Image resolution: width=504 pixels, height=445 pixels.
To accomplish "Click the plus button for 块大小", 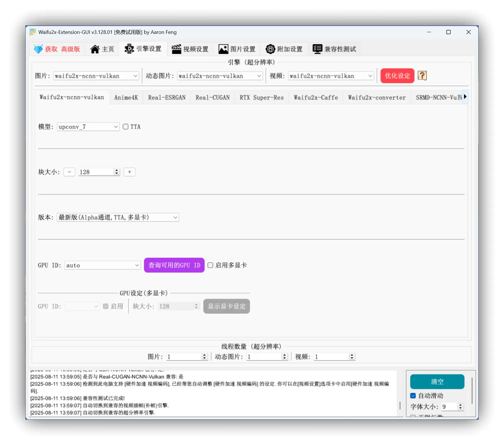I will (x=129, y=172).
